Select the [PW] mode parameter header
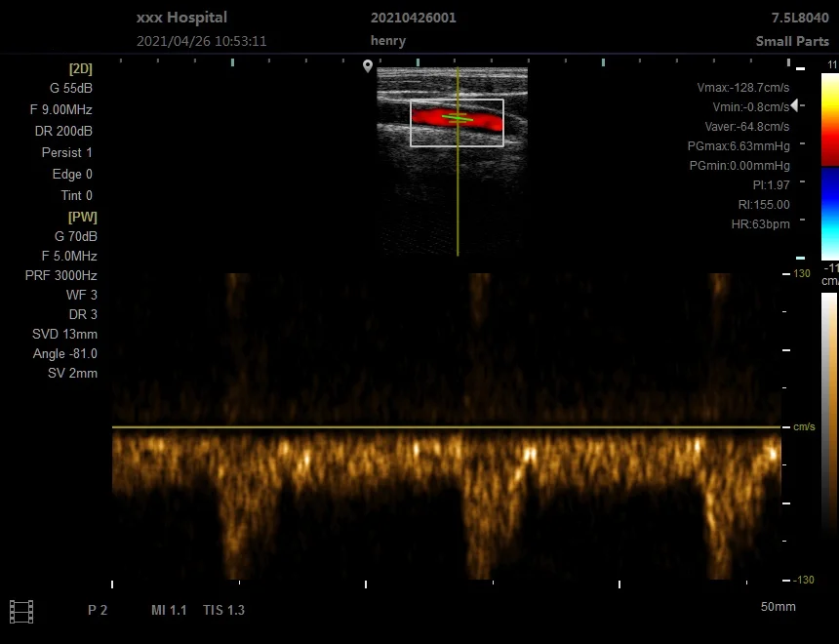Viewport: 839px width, 644px height. [82, 217]
